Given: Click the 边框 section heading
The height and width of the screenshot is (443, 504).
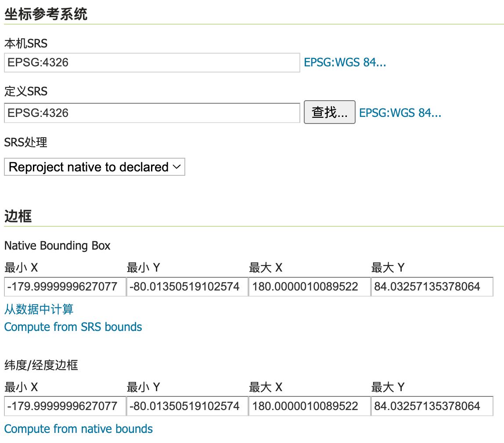Looking at the screenshot, I should (x=18, y=216).
